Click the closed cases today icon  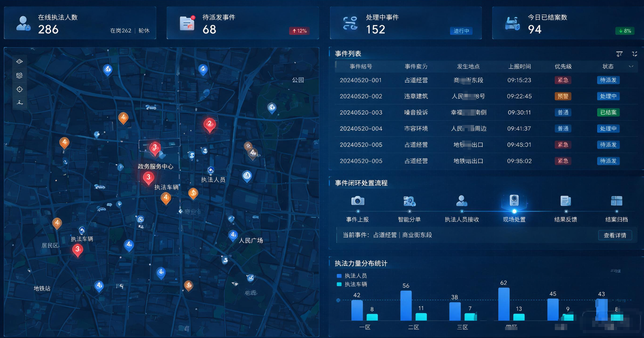(x=512, y=23)
